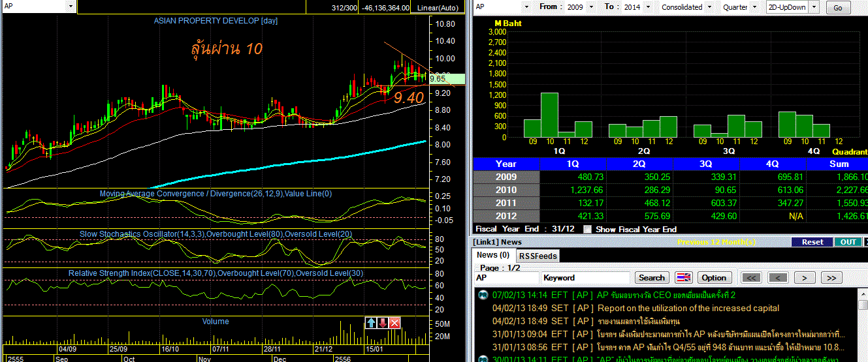Screen dimensions: 868x362
Task: Click the 4Q column header in the table
Action: (773, 164)
